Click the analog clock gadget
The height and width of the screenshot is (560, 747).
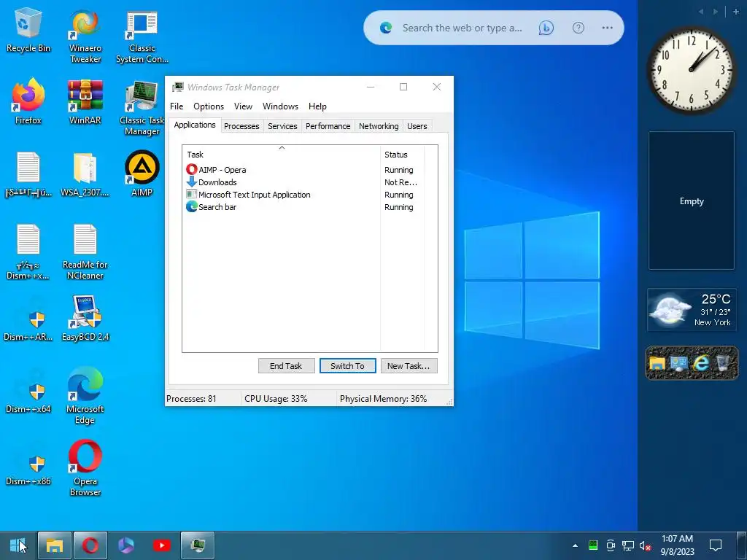[692, 70]
